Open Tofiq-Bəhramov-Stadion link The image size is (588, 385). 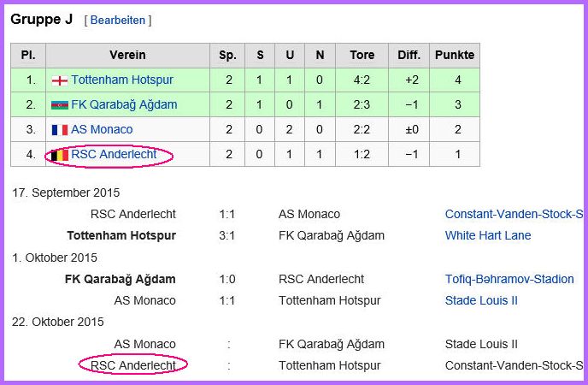click(x=509, y=279)
